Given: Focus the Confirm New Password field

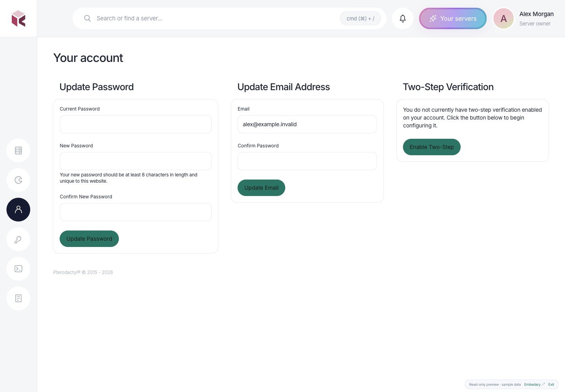Looking at the screenshot, I should 136,212.
